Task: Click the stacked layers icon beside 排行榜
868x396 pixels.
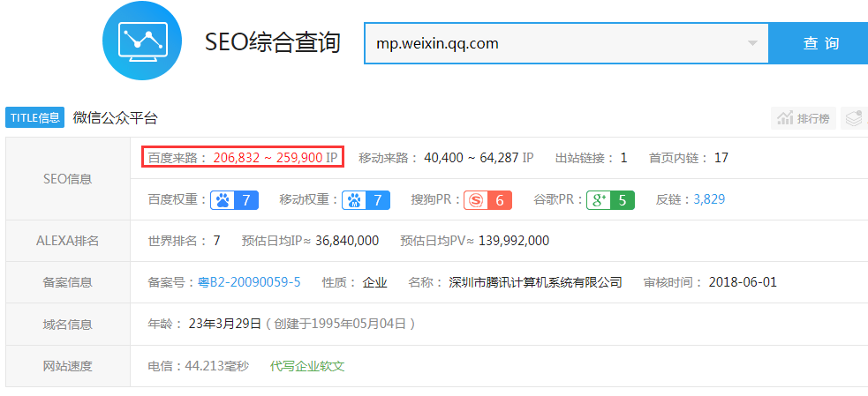Action: (855, 118)
